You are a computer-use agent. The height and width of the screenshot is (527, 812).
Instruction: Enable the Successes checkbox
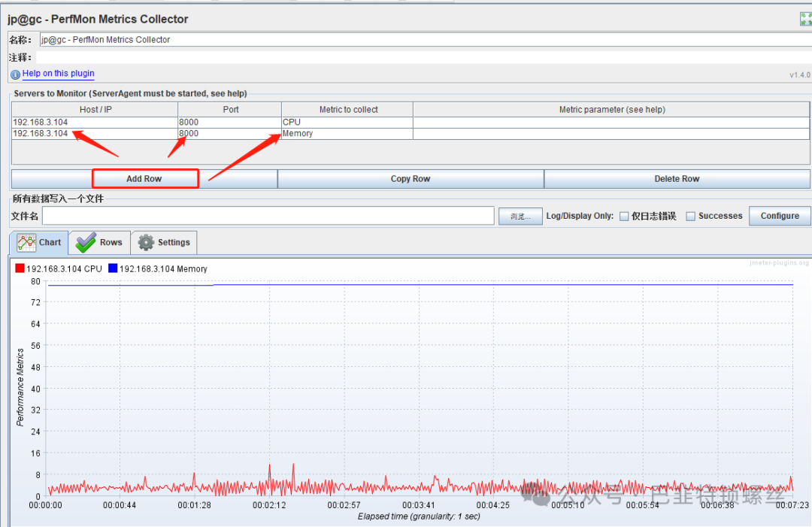tap(690, 217)
